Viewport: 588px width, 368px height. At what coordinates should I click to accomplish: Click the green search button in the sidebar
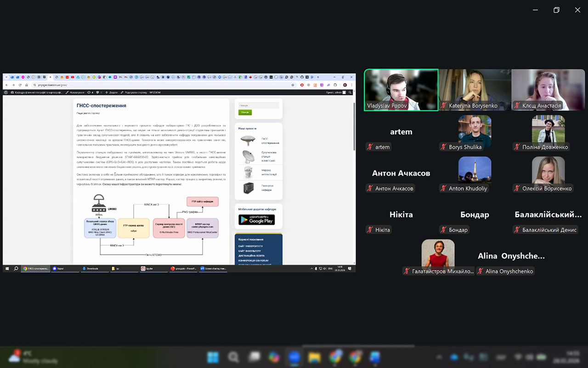click(x=245, y=112)
